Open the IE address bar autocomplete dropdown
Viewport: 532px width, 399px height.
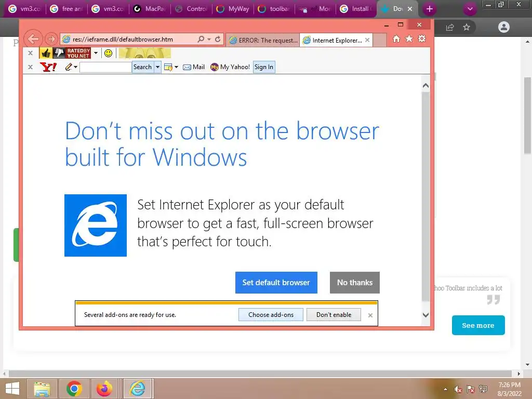click(x=209, y=39)
